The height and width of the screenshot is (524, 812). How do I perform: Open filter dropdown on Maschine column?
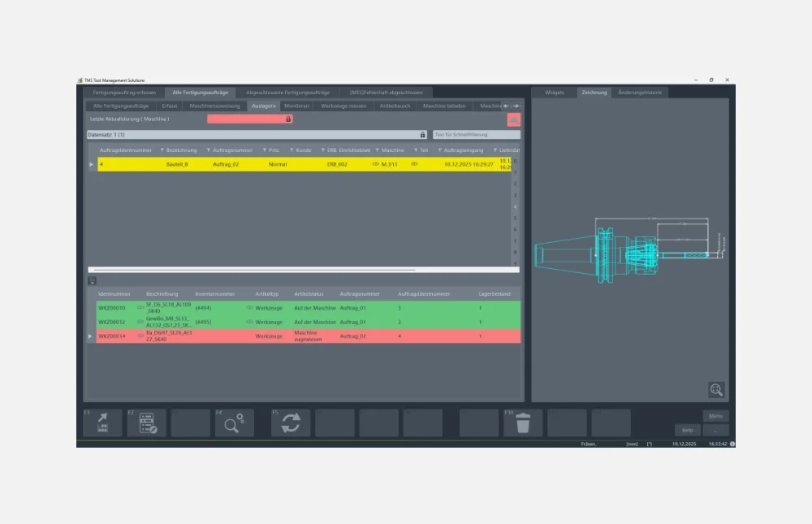point(377,150)
